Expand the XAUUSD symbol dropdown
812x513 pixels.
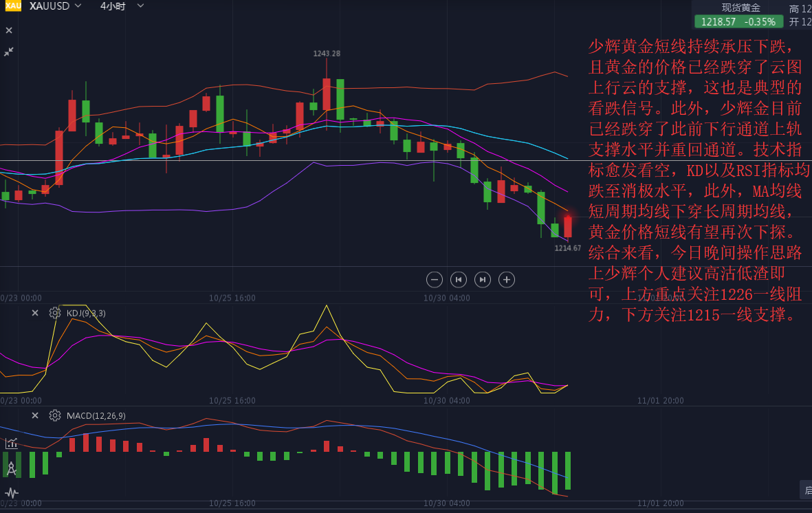(x=78, y=6)
